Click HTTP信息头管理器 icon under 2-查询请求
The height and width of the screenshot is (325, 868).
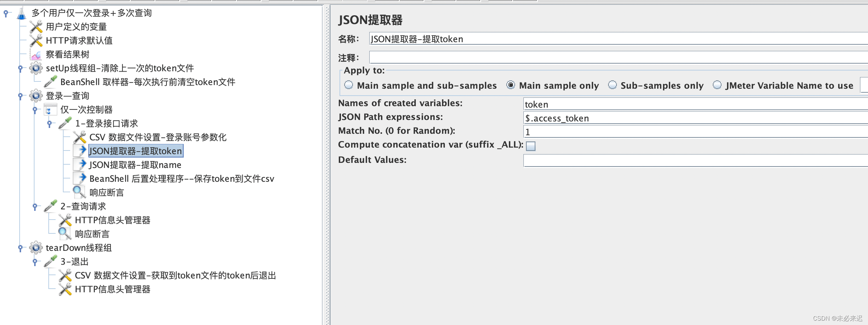click(65, 220)
